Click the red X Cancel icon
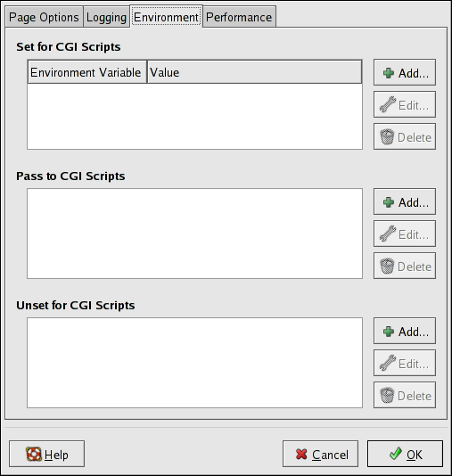452x476 pixels. click(x=301, y=454)
